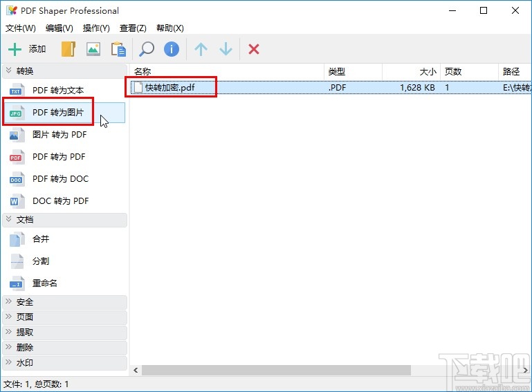Viewport: 532px width, 392px height.
Task: Select the 合并 option
Action: pos(41,239)
